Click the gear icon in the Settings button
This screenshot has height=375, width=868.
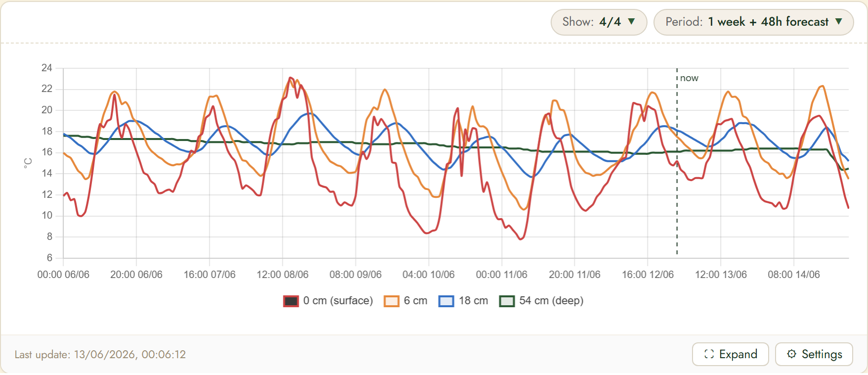[x=791, y=354]
